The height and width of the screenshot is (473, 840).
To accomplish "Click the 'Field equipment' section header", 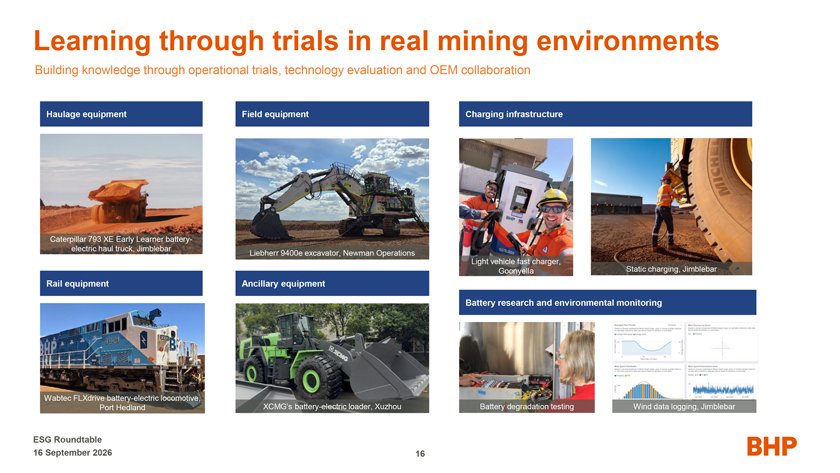I will pos(332,114).
